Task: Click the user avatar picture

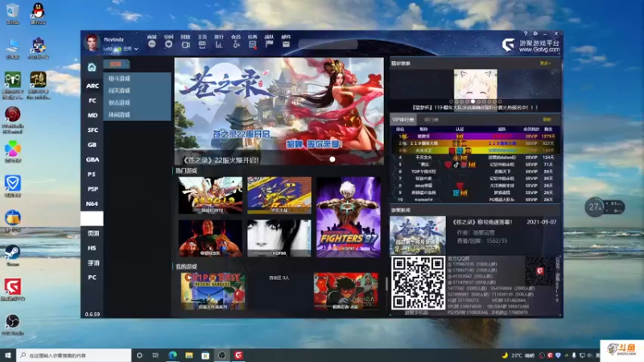Action: pos(92,43)
